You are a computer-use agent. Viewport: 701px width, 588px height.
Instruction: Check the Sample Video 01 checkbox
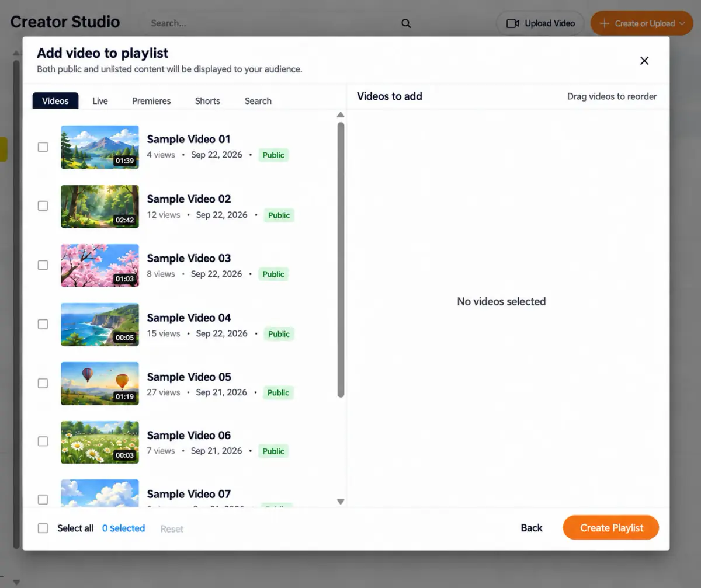pos(43,147)
